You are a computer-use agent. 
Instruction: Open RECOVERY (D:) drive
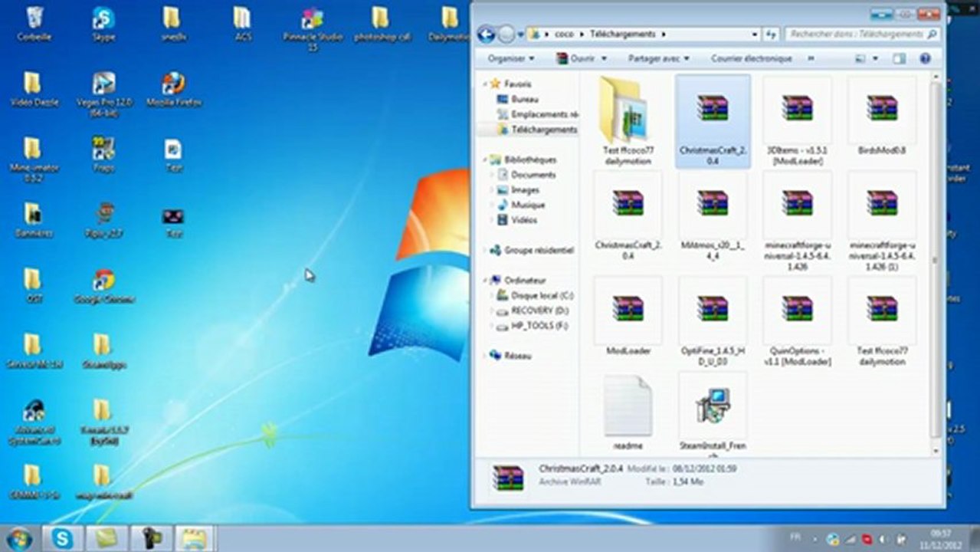[x=531, y=310]
